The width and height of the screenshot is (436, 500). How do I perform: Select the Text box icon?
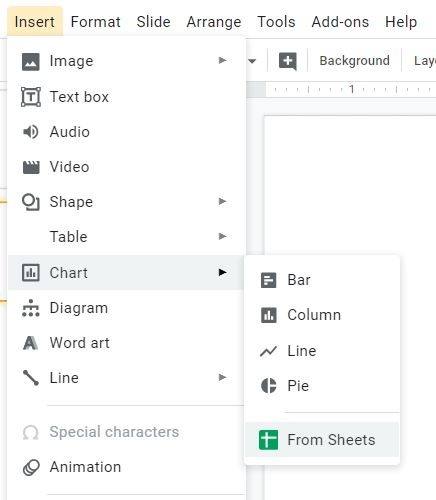tap(31, 97)
